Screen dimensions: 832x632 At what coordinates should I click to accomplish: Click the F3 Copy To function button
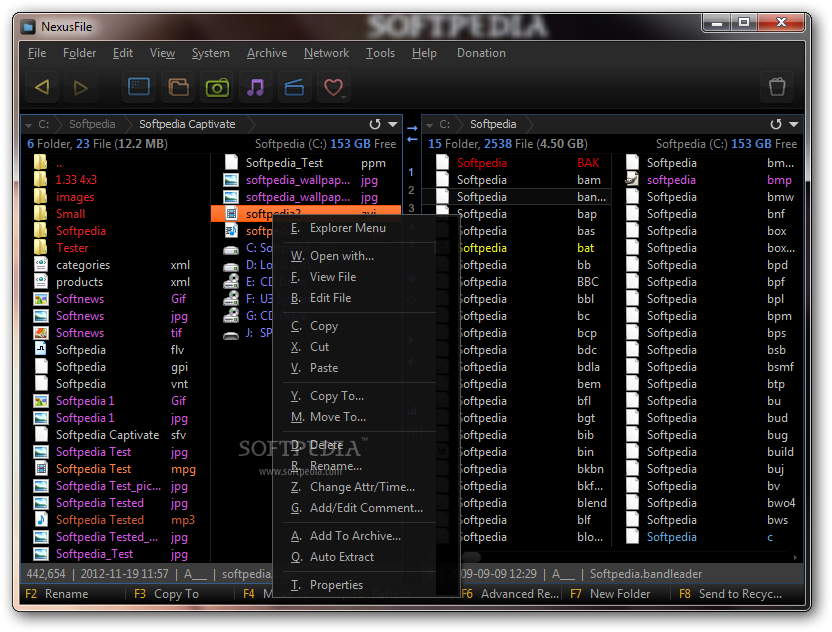[167, 594]
